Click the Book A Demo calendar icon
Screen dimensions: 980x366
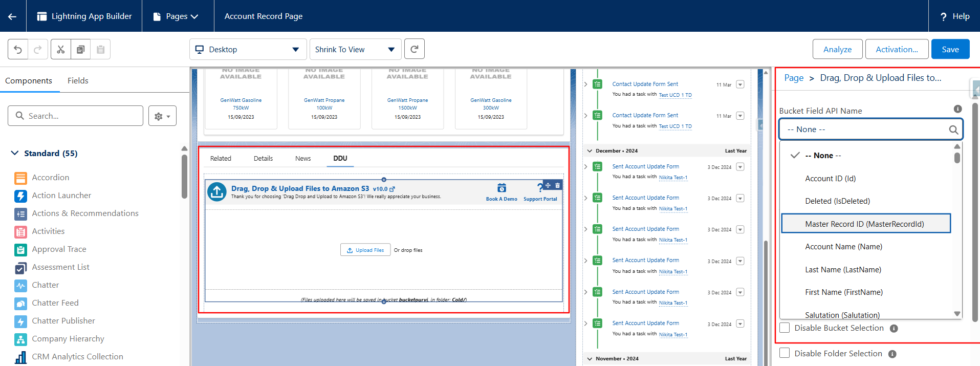coord(502,188)
